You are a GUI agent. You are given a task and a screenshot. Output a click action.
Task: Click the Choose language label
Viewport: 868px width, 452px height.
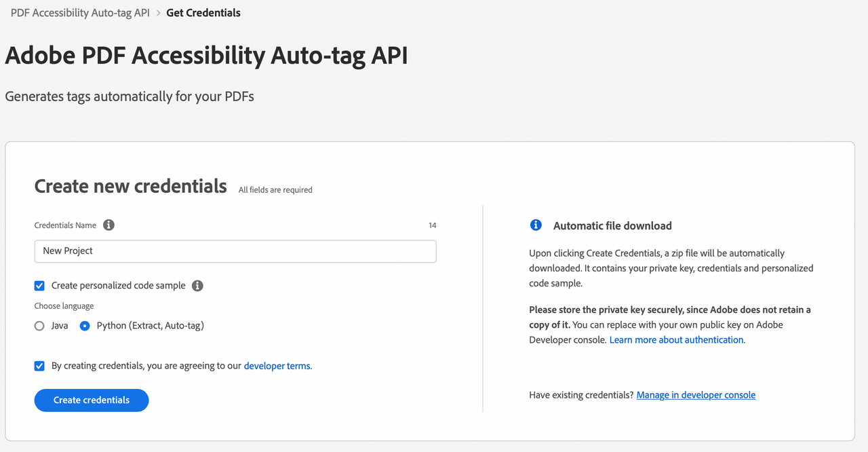click(64, 306)
